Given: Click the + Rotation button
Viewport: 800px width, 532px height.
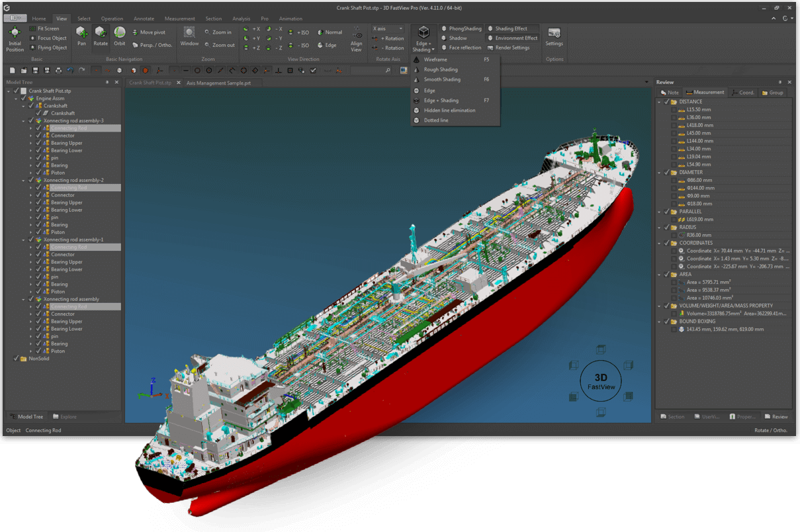Looking at the screenshot, I should [x=388, y=38].
